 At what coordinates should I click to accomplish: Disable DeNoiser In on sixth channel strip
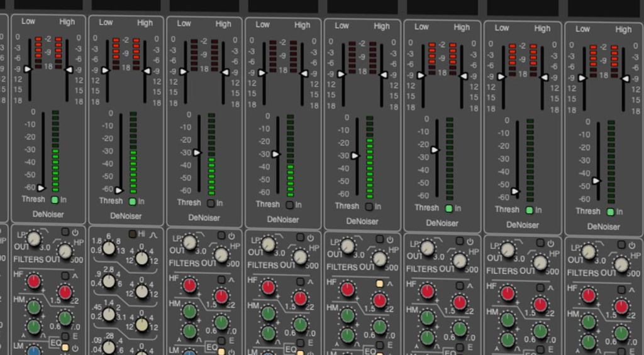click(449, 209)
